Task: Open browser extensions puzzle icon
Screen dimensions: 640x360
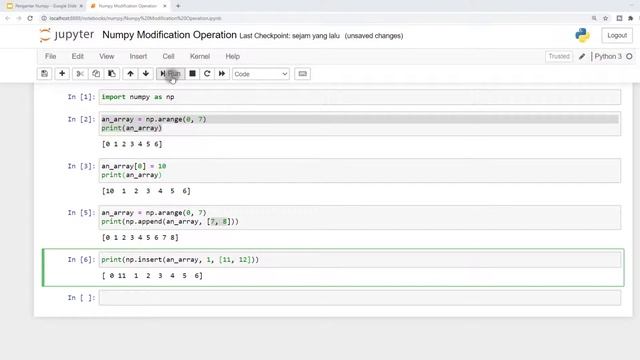Action: pos(631,18)
